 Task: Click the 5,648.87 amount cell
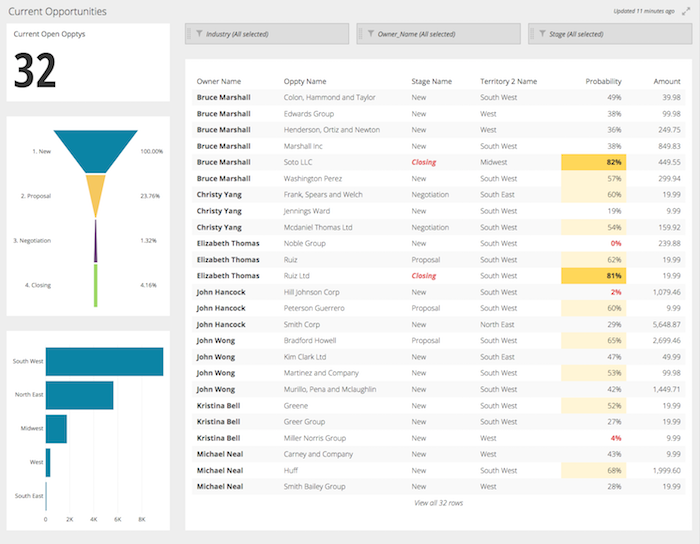click(667, 324)
